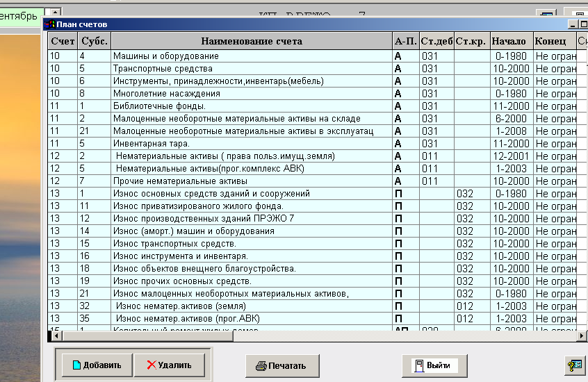Viewport: 588px width, 382px height.
Task: Click the Наименование счета column header
Action: pyautogui.click(x=252, y=41)
